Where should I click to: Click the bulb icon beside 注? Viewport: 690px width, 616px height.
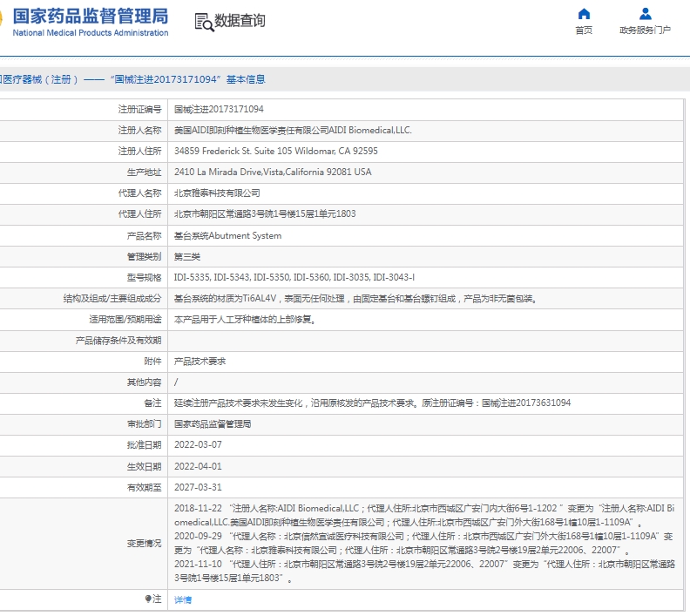pyautogui.click(x=148, y=599)
